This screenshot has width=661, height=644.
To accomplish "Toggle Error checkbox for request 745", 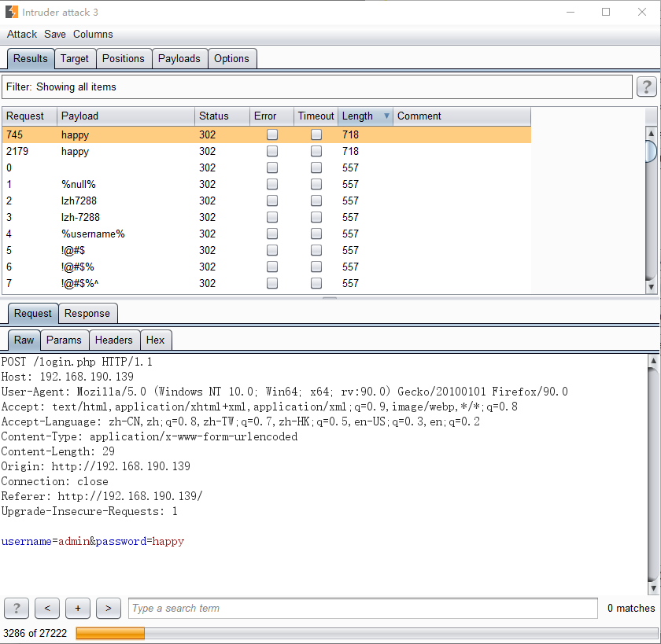I will [272, 134].
